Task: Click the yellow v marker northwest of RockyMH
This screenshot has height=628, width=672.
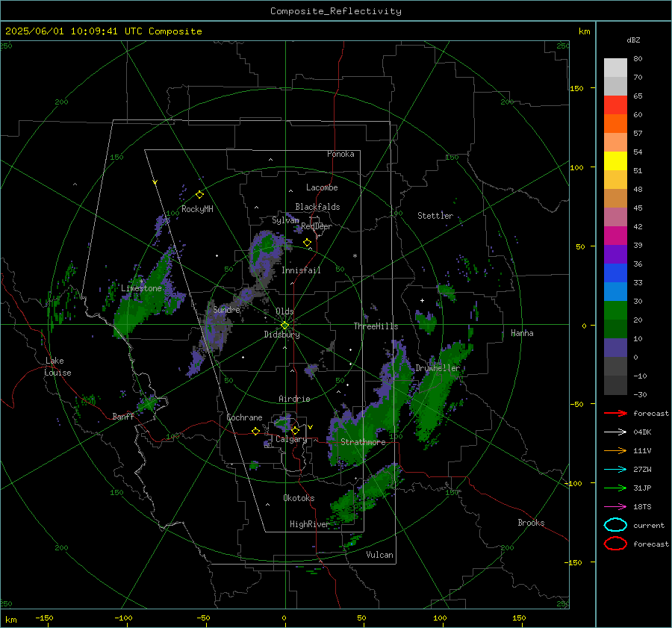Action: (155, 182)
